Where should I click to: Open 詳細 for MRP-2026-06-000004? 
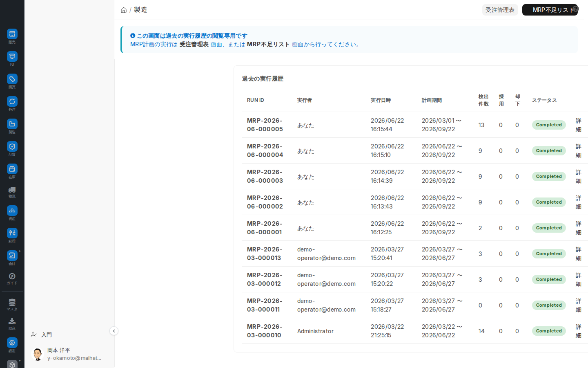(579, 150)
